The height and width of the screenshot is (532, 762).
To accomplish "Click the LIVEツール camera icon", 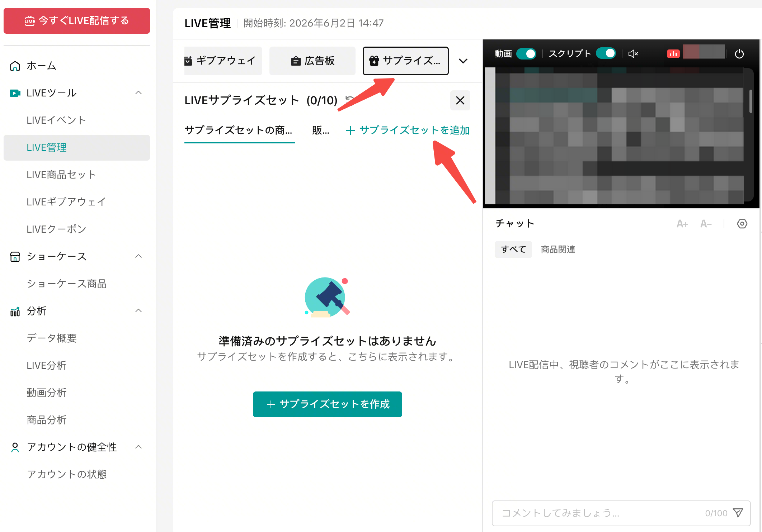I will pyautogui.click(x=15, y=93).
